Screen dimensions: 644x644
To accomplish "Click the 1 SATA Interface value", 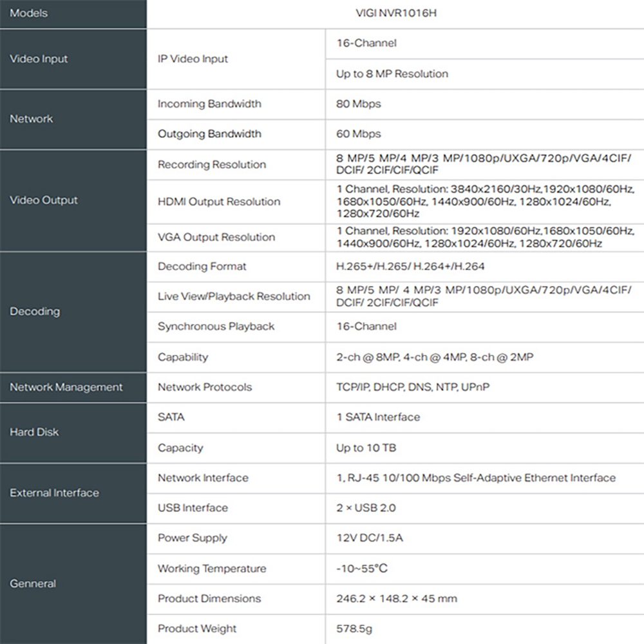I will (378, 417).
